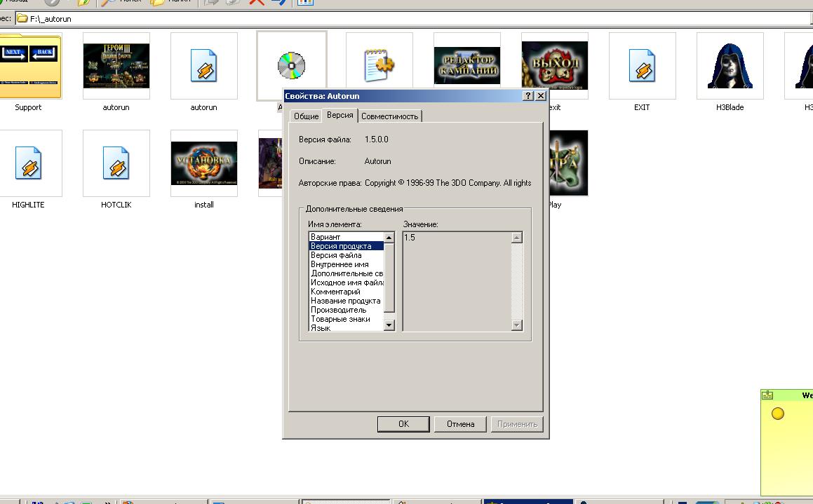The image size is (813, 504).
Task: Switch to the Версия tab
Action: (x=340, y=115)
